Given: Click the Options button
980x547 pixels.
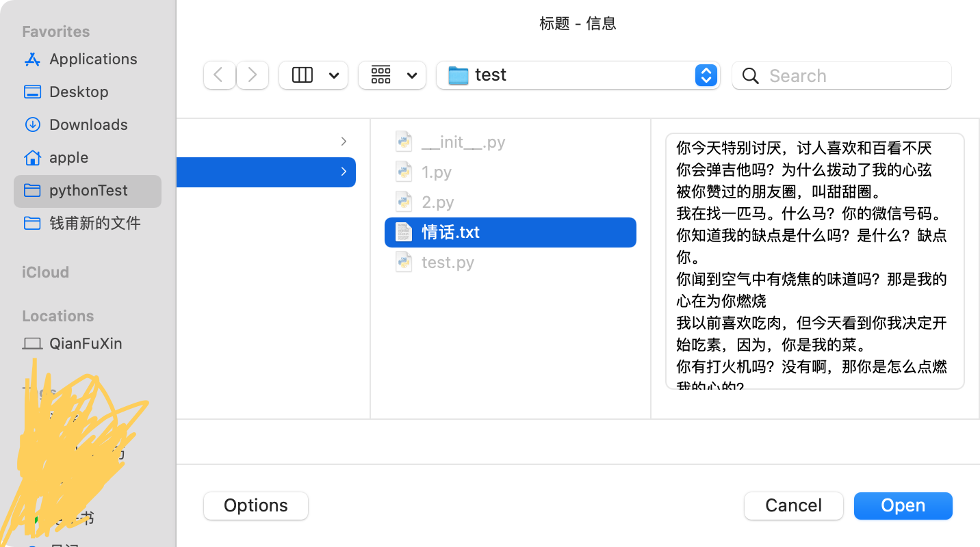Looking at the screenshot, I should coord(255,505).
